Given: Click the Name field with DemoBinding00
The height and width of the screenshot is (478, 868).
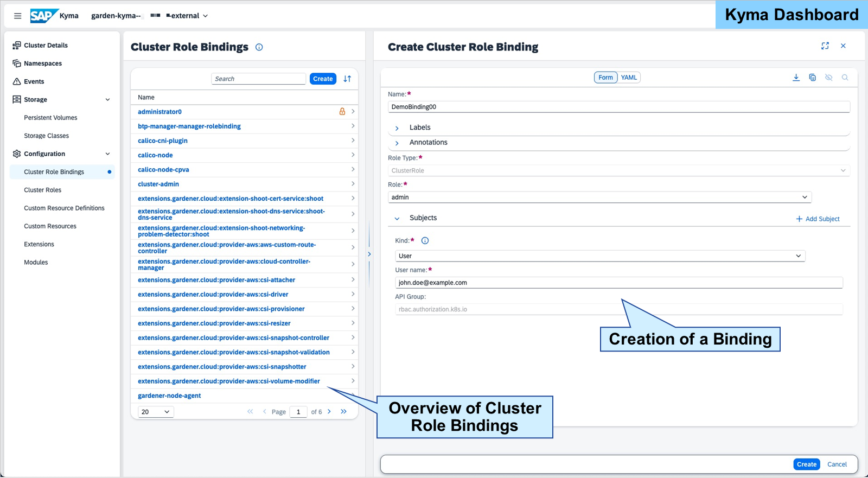Looking at the screenshot, I should 619,107.
